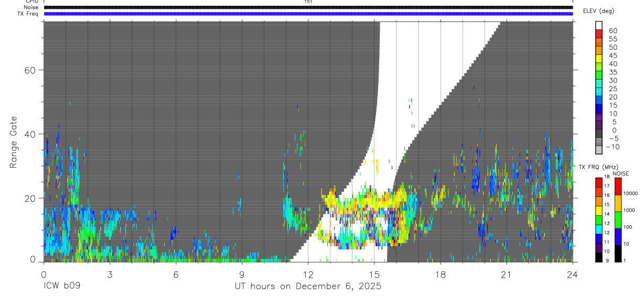Click the blue segment of the NOISE color bar
Image resolution: width=644 pixels, height=297 pixels.
coord(618,236)
